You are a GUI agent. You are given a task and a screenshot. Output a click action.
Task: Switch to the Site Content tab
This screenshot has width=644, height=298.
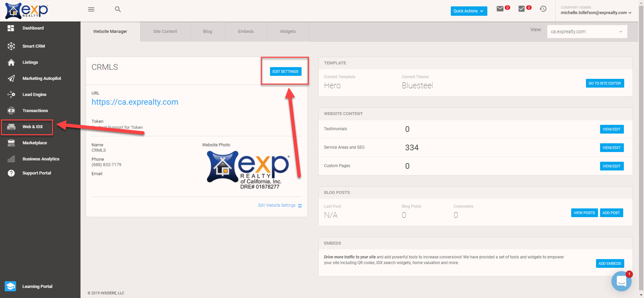tap(165, 32)
